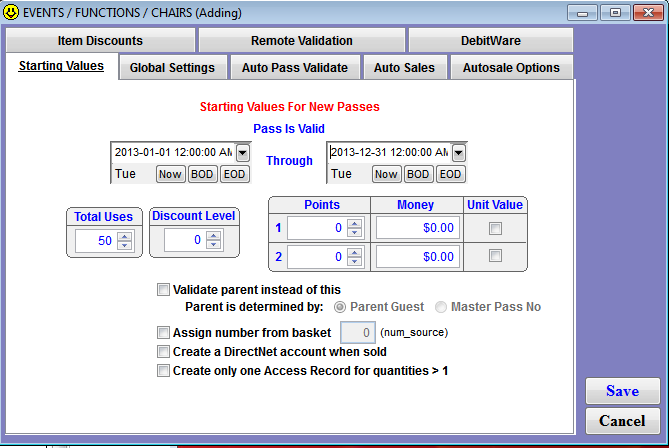Set start date to Now
The width and height of the screenshot is (669, 448).
click(x=170, y=174)
